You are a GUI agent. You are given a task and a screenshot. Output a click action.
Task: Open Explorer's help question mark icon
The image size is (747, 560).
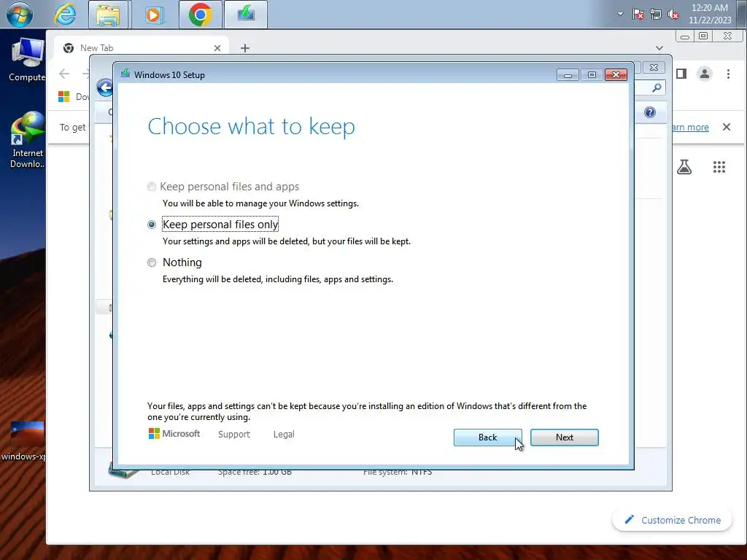[x=650, y=112]
